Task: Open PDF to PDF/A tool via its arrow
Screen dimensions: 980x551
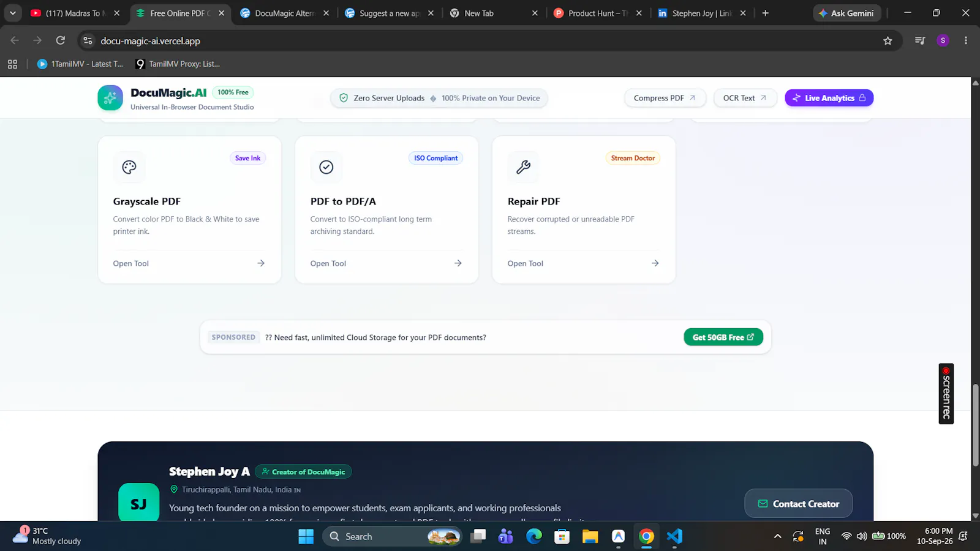Action: point(458,263)
